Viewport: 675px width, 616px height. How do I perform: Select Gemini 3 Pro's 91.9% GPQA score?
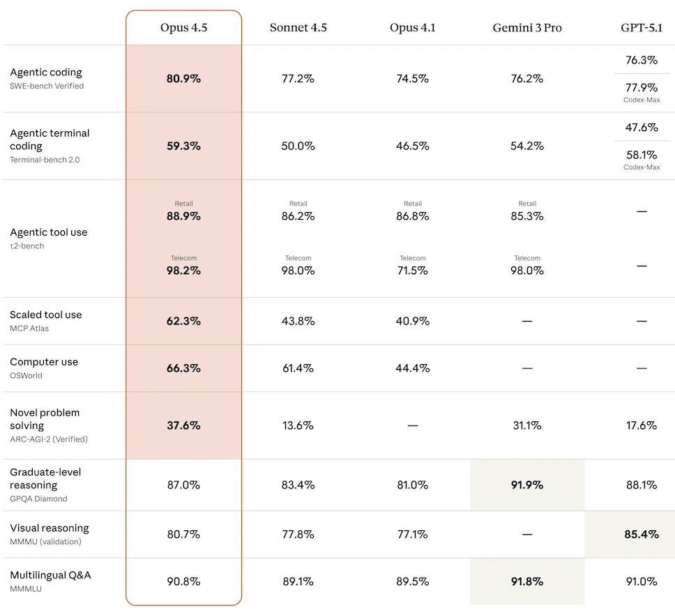[x=526, y=485]
